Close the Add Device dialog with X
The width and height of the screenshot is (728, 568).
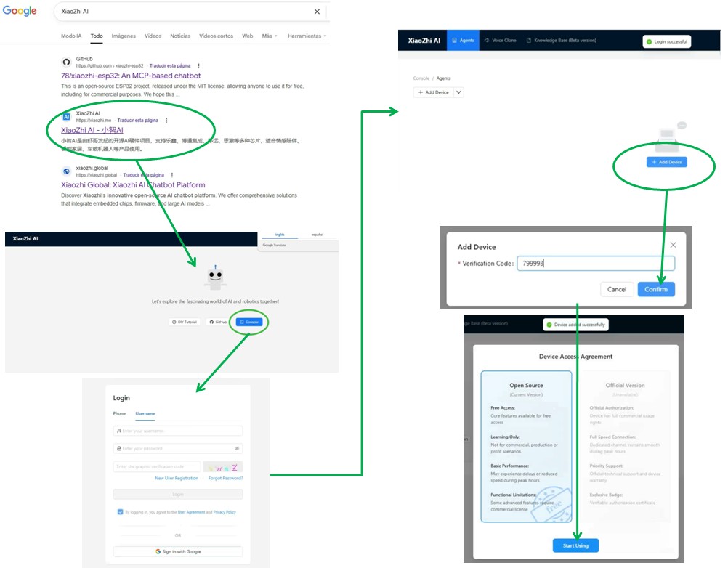click(674, 245)
